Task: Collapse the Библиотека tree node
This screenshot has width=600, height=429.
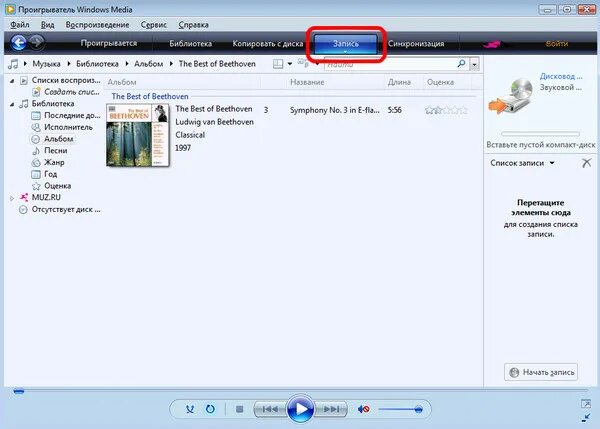Action: pos(12,104)
